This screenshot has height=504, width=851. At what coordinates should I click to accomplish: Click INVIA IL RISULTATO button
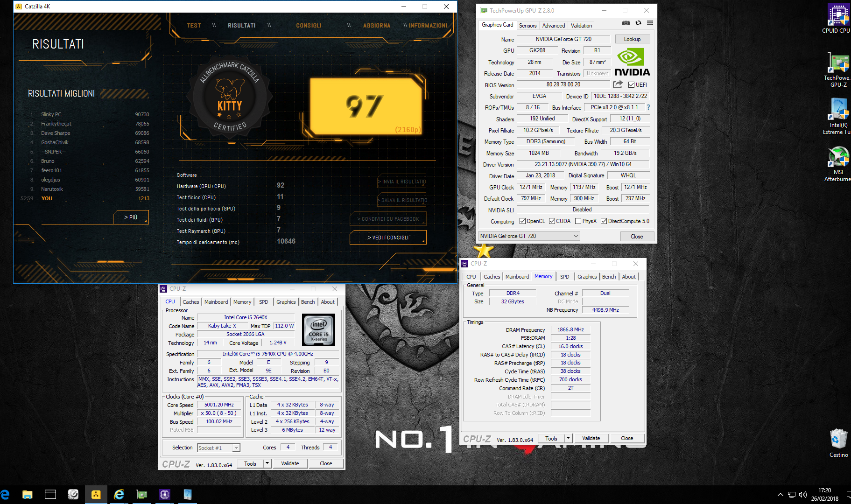click(402, 182)
